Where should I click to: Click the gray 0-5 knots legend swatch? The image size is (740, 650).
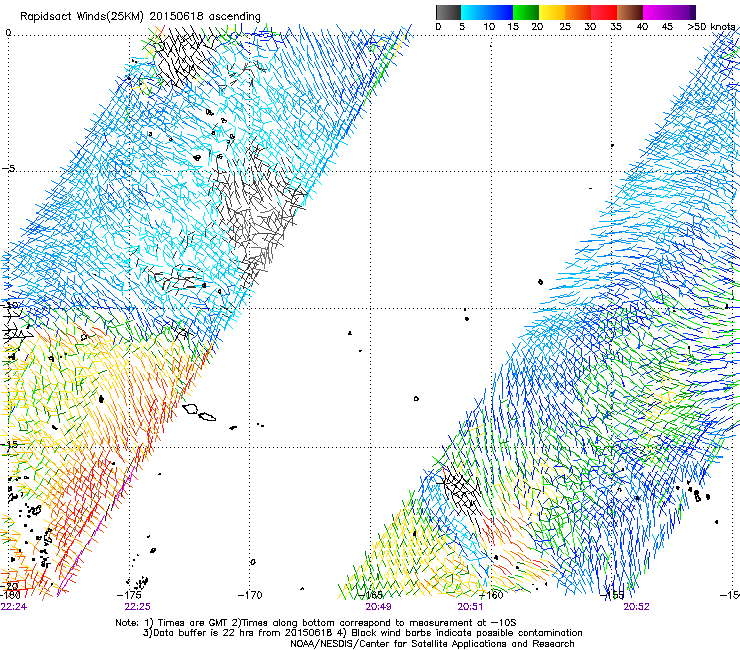click(448, 13)
